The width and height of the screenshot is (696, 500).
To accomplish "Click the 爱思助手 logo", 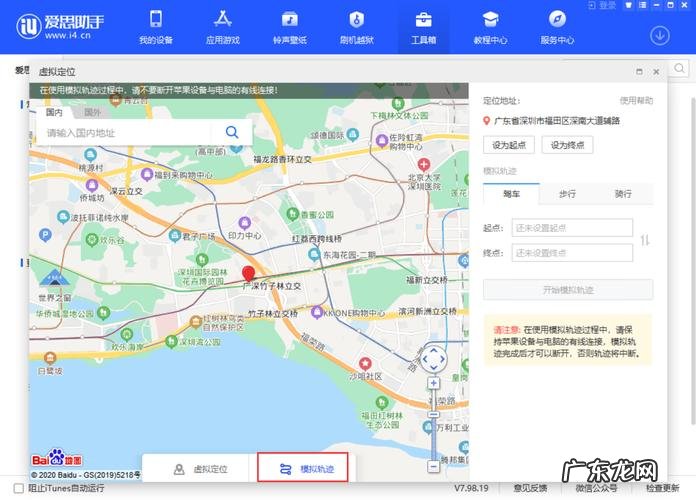I will pyautogui.click(x=60, y=27).
